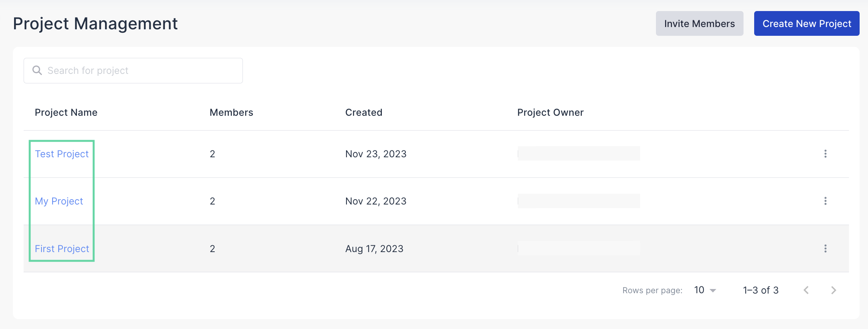Open the First Project link
868x329 pixels.
click(x=62, y=249)
